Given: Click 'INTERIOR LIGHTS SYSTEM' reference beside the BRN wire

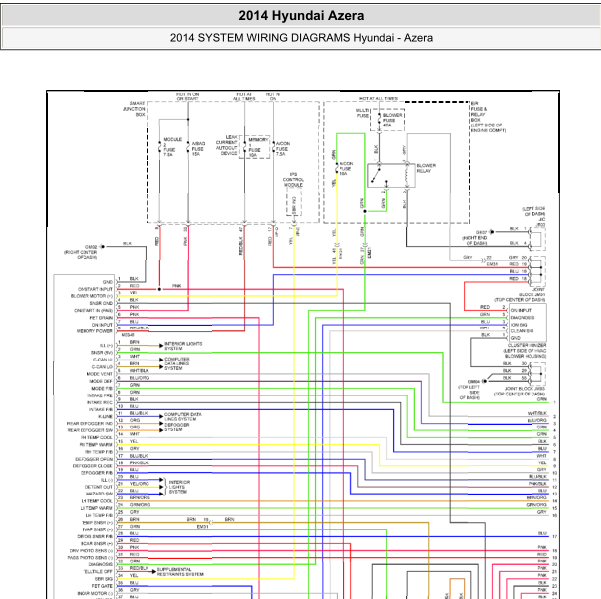Looking at the screenshot, I should [x=183, y=346].
